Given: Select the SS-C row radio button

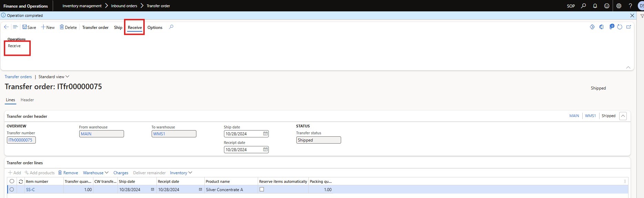Looking at the screenshot, I should [12, 189].
